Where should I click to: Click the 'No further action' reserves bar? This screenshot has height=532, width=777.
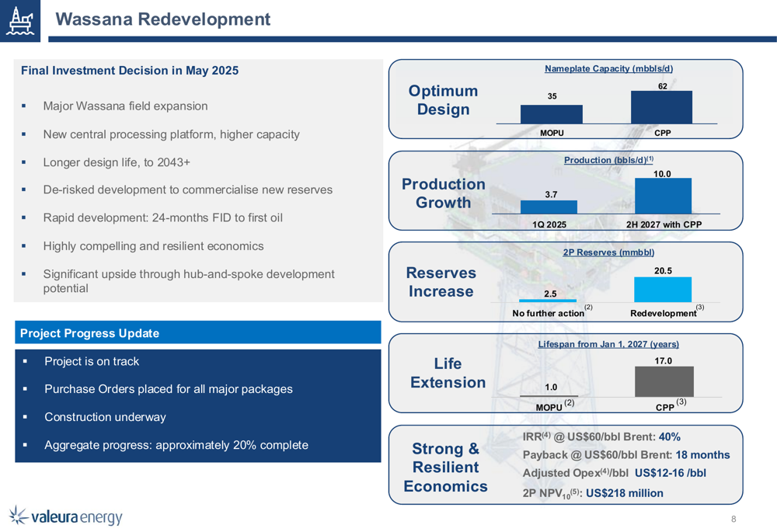coord(548,301)
